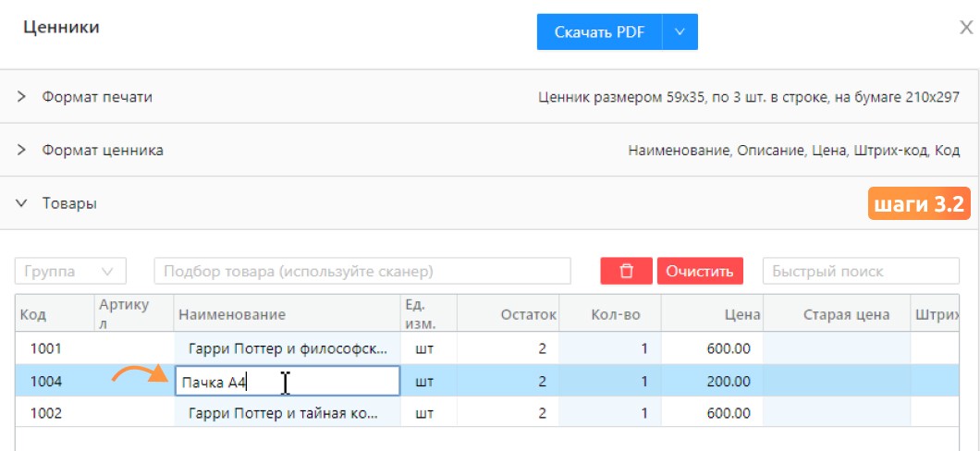980x451 pixels.
Task: Click the 600.00 price in row 1001
Action: (712, 348)
